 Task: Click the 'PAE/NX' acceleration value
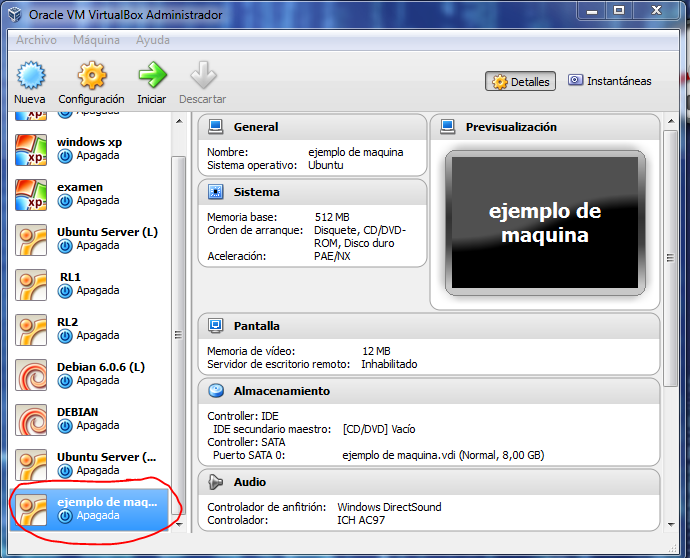[x=332, y=256]
